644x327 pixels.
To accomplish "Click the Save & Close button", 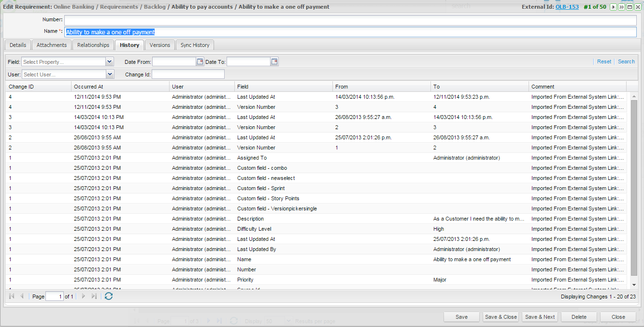I will click(501, 317).
